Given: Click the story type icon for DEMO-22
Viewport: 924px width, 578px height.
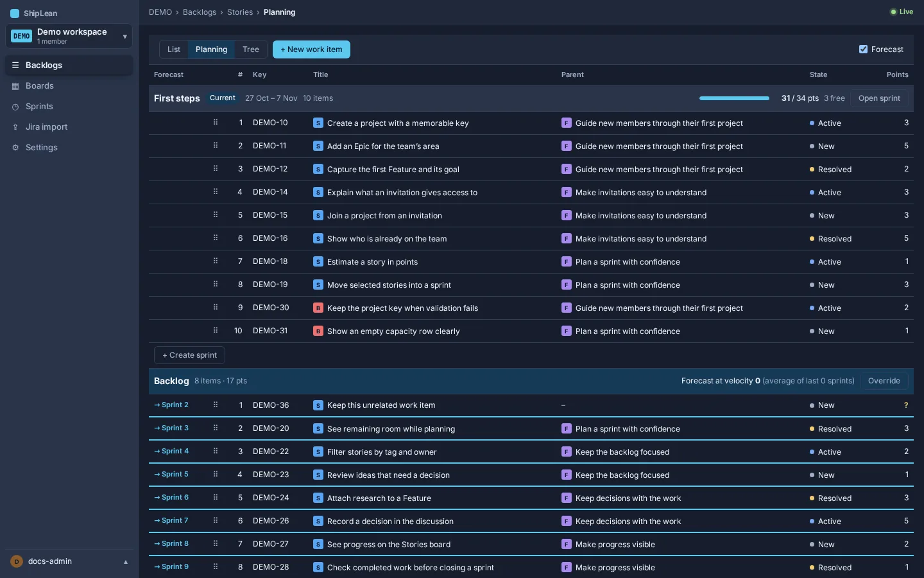Looking at the screenshot, I should (318, 451).
